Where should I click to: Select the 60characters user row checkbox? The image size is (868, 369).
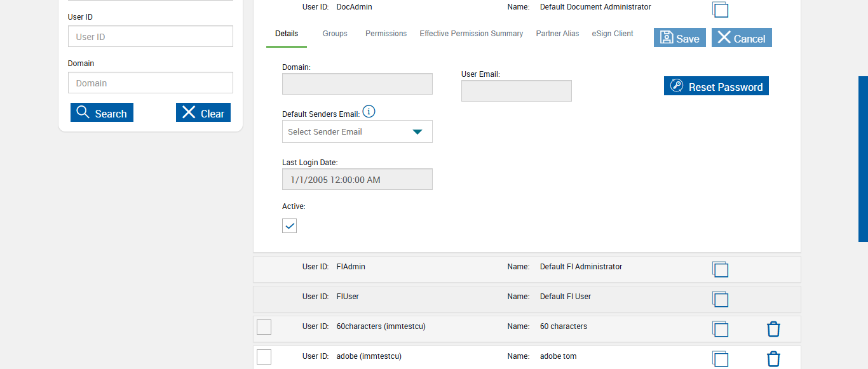coord(264,327)
